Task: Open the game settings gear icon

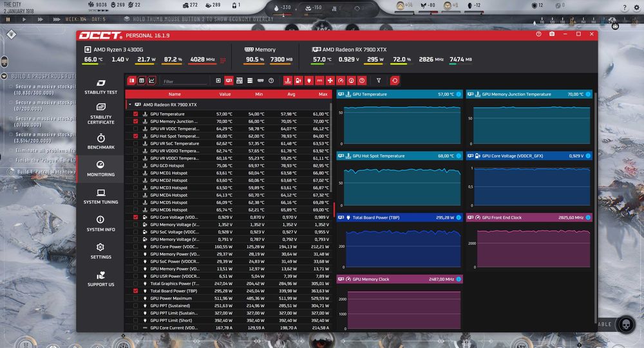Action: click(x=637, y=7)
